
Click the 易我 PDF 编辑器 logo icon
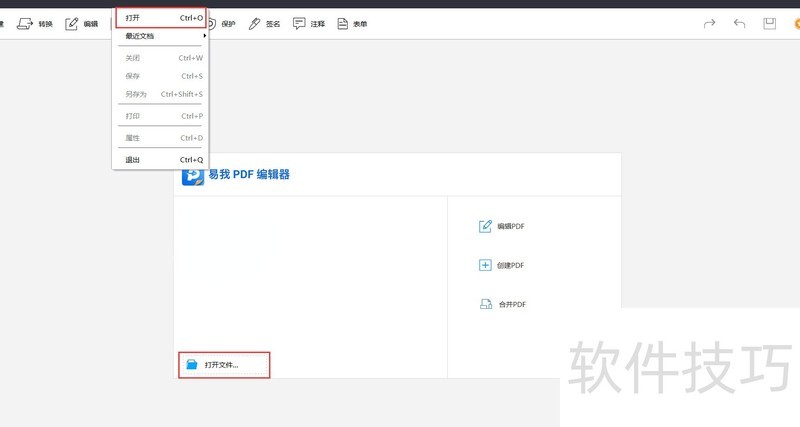point(193,176)
